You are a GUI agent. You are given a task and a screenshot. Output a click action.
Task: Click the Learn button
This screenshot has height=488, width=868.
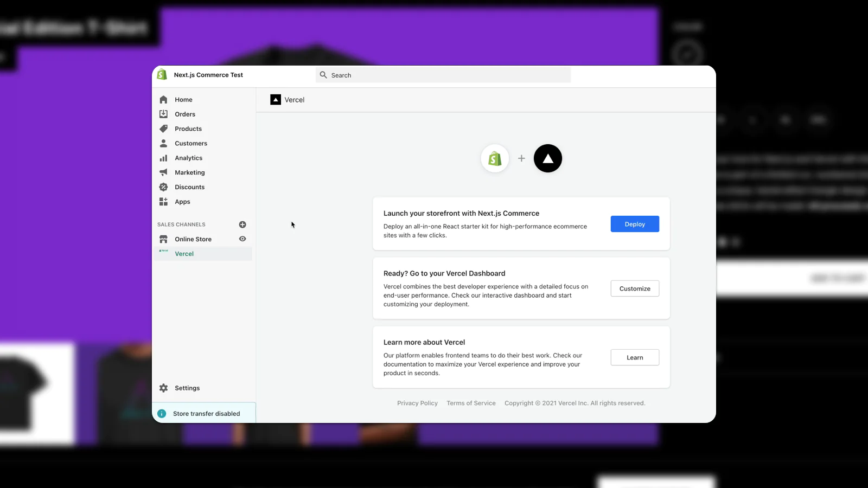pyautogui.click(x=635, y=357)
